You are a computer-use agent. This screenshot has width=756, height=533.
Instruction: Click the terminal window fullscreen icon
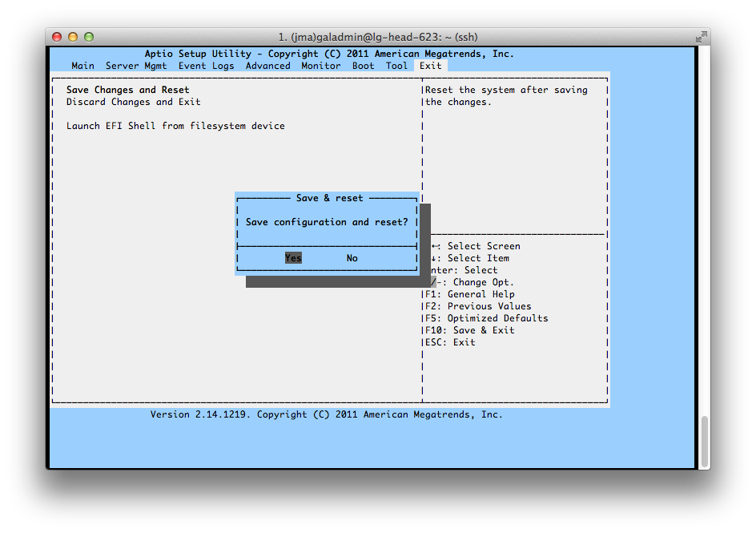pyautogui.click(x=701, y=37)
